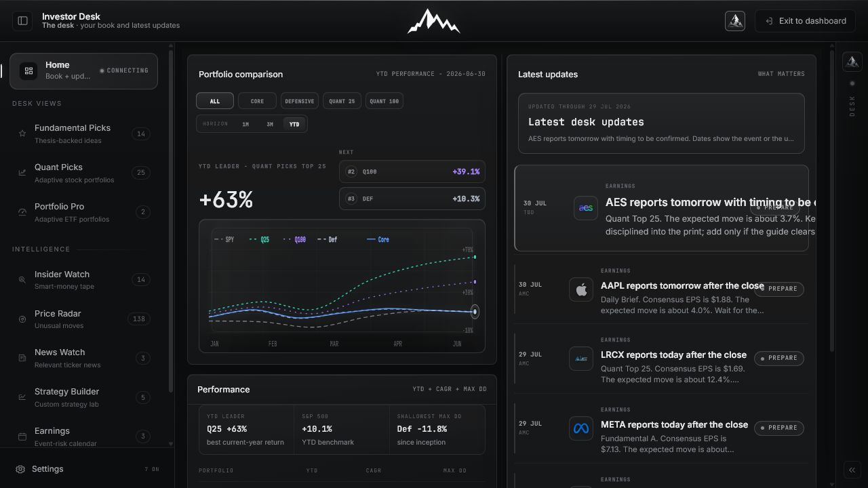868x488 pixels.
Task: Click AAPL reports tomorrow after the close
Action: tap(682, 285)
